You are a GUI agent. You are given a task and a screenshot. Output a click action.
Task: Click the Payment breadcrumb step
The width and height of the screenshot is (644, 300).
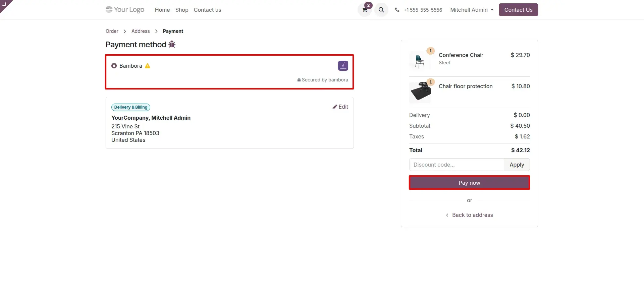coord(173,31)
